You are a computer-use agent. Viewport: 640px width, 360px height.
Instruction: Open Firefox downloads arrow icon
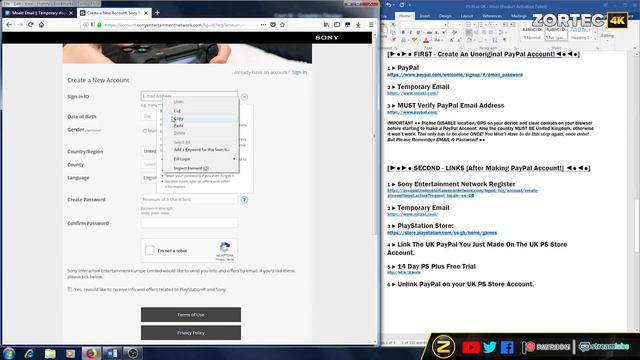pyautogui.click(x=358, y=24)
